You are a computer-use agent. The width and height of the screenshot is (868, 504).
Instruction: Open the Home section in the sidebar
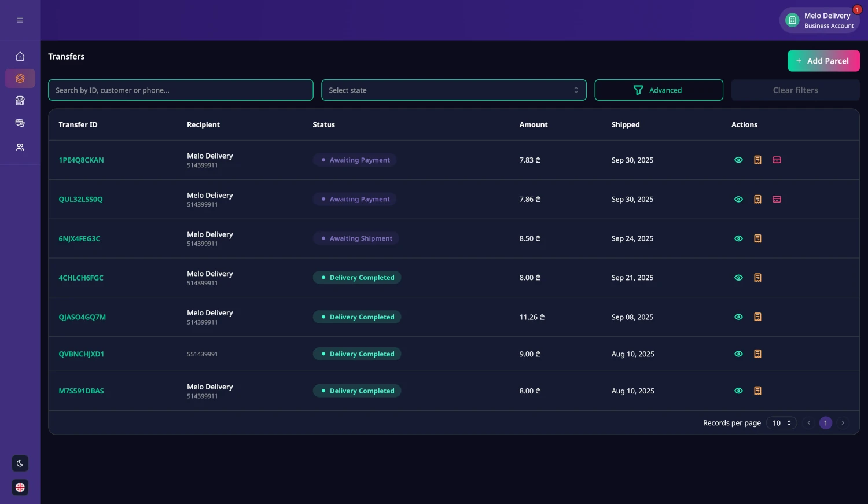pyautogui.click(x=20, y=56)
